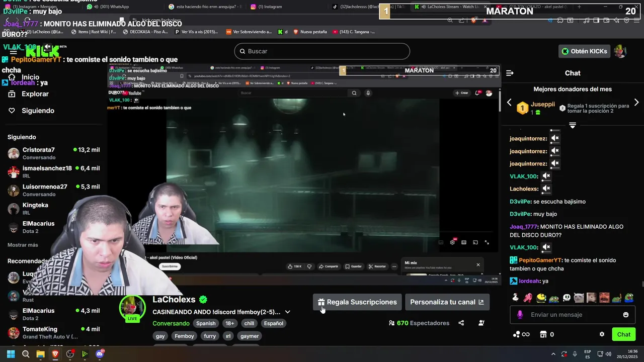Send message with green Chat button
644x362 pixels.
pyautogui.click(x=624, y=334)
